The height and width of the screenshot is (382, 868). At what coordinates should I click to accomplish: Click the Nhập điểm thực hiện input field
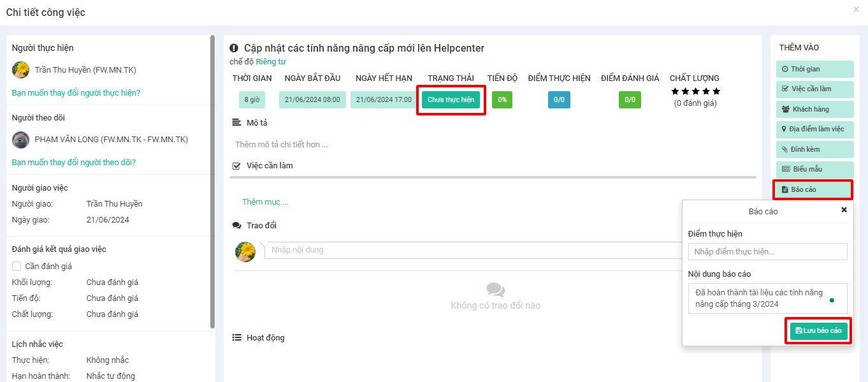tap(767, 252)
